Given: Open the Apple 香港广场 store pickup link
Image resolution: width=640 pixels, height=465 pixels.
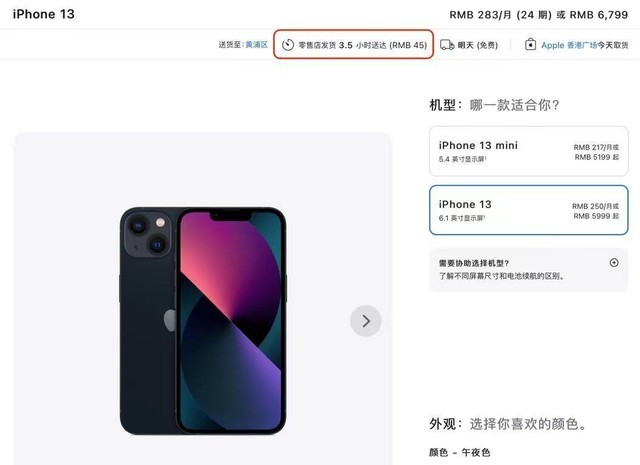Looking at the screenshot, I should tap(569, 45).
